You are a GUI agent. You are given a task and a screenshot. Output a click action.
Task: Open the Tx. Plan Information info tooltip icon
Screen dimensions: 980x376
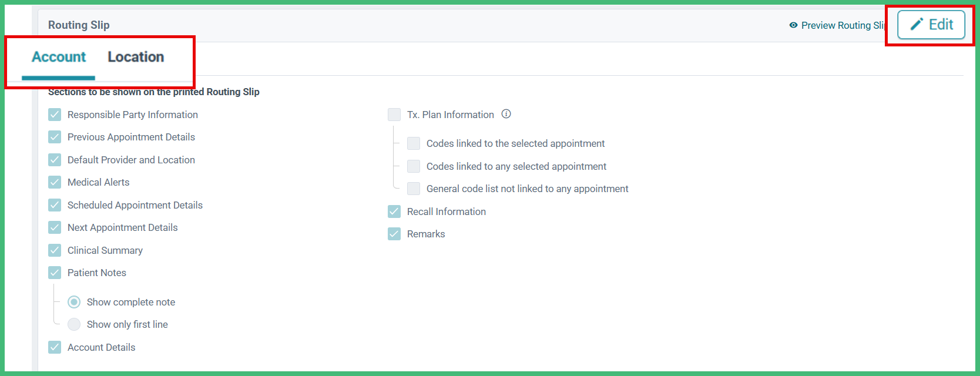[506, 114]
